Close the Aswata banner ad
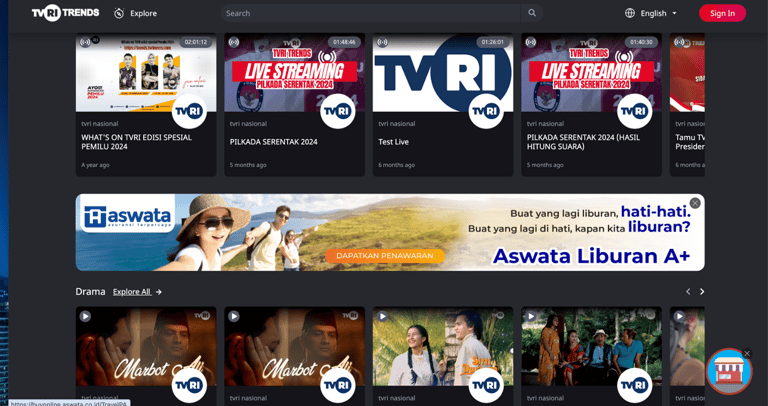768x406 pixels. 695,203
